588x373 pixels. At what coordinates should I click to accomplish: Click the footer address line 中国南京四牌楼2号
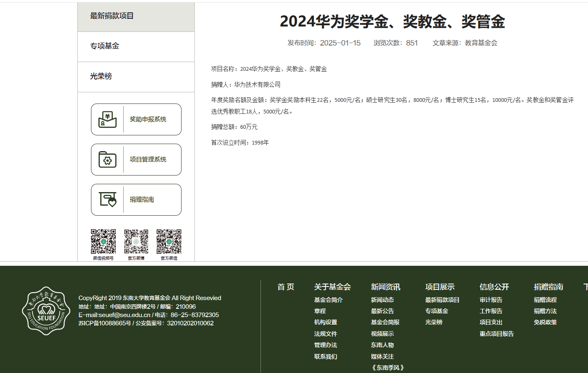(x=137, y=307)
